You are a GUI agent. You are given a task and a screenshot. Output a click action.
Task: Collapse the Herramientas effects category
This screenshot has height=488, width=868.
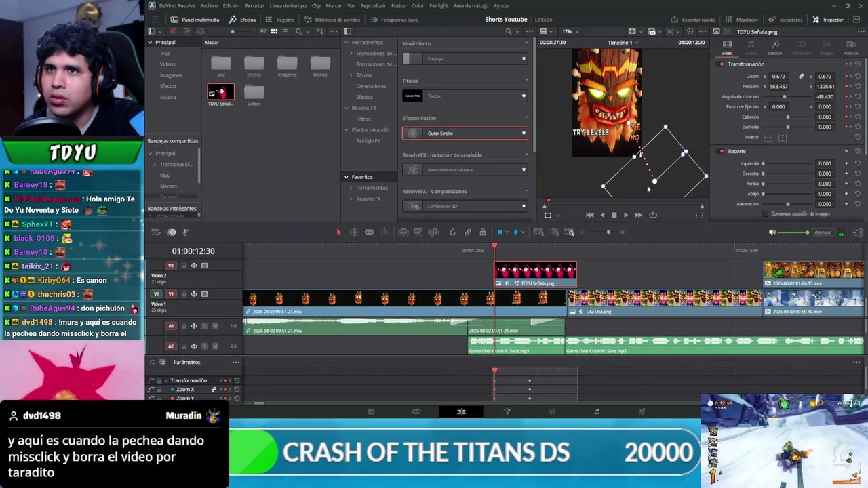coord(346,43)
